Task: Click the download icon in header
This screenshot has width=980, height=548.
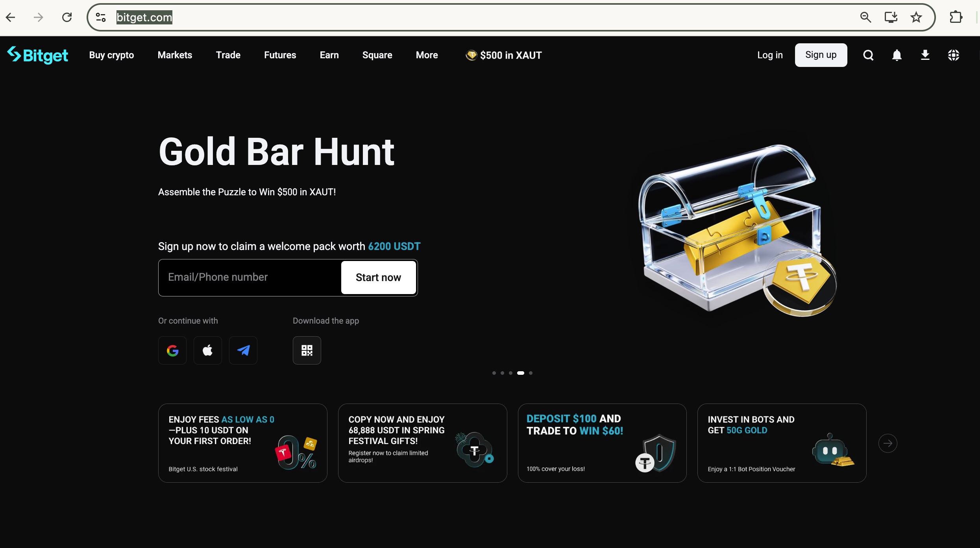Action: pos(925,55)
